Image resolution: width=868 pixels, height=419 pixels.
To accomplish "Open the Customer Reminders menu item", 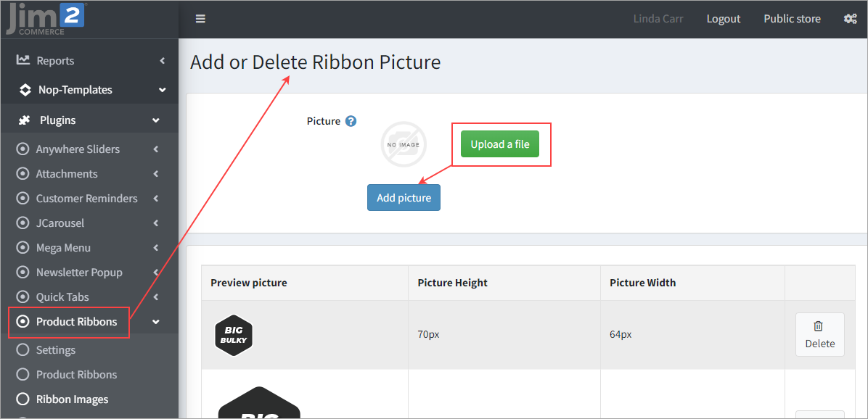I will pos(86,199).
